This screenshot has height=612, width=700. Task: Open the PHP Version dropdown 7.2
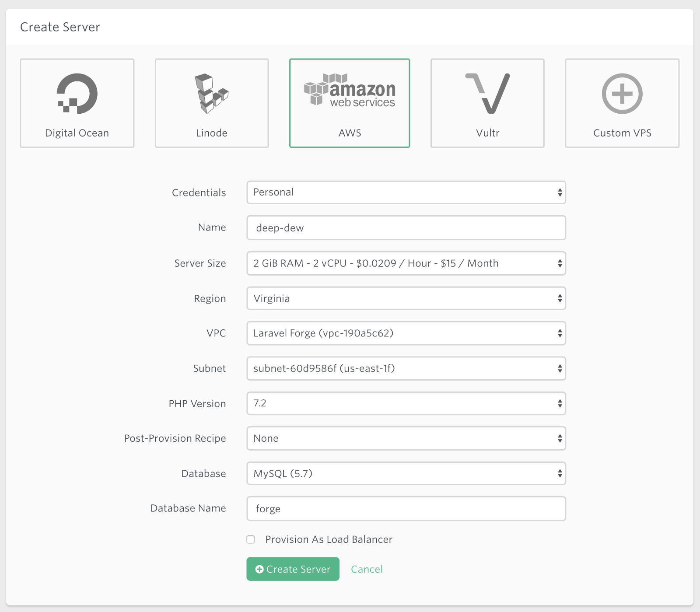coord(406,403)
